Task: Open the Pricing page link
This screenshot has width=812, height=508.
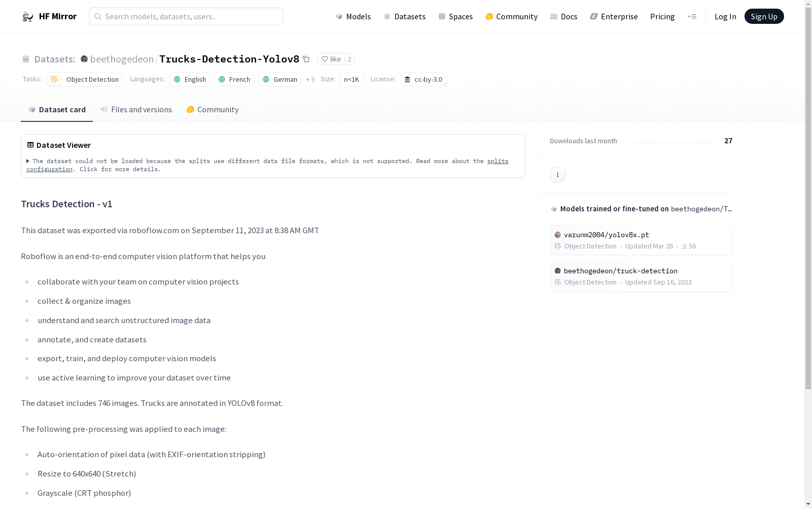Action: click(x=662, y=16)
